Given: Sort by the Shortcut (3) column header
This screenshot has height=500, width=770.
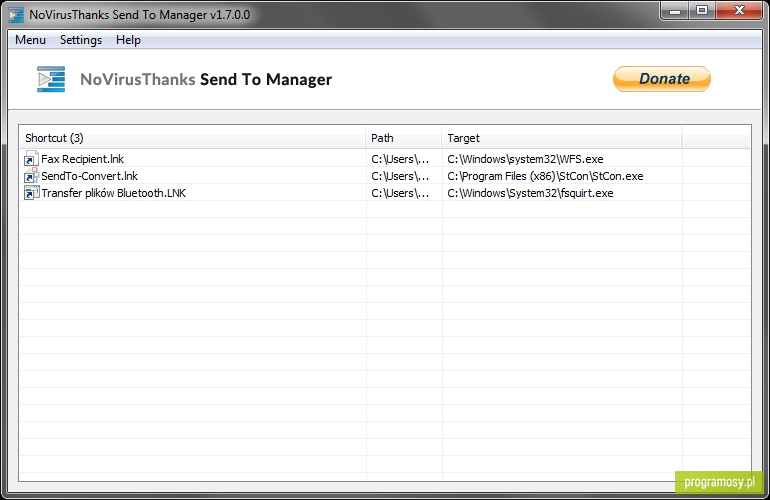Looking at the screenshot, I should (x=192, y=138).
